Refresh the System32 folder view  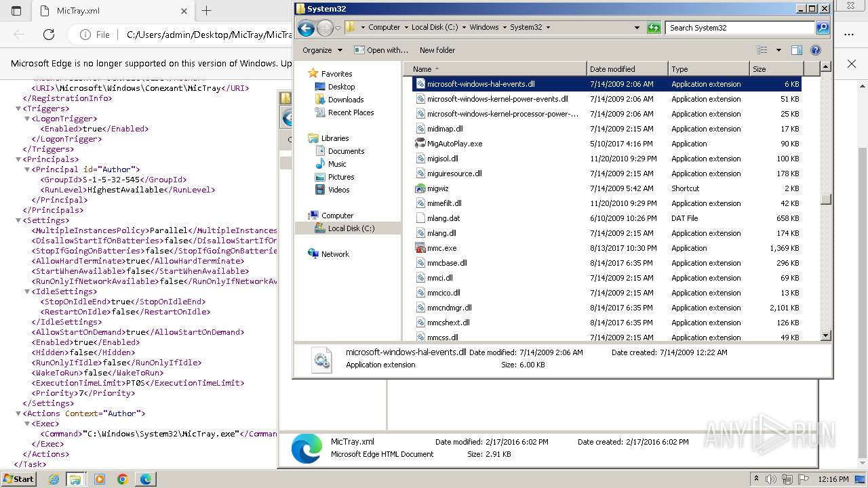coord(654,28)
